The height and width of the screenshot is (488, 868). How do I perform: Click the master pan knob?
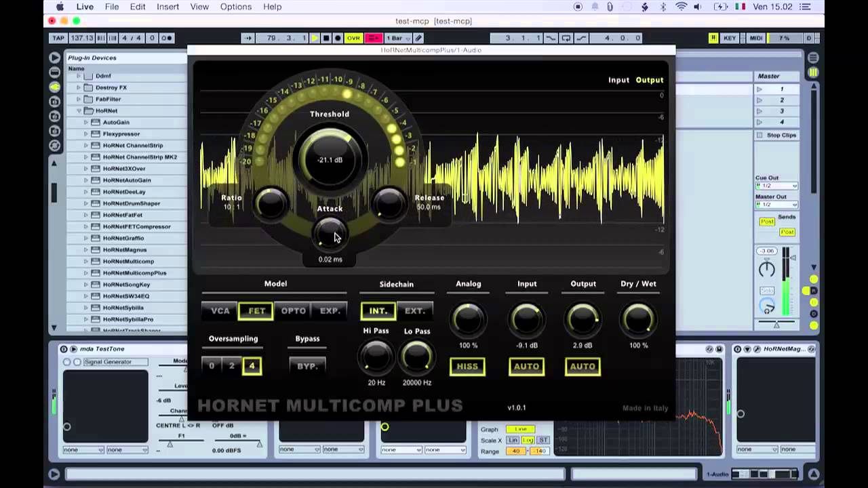766,269
